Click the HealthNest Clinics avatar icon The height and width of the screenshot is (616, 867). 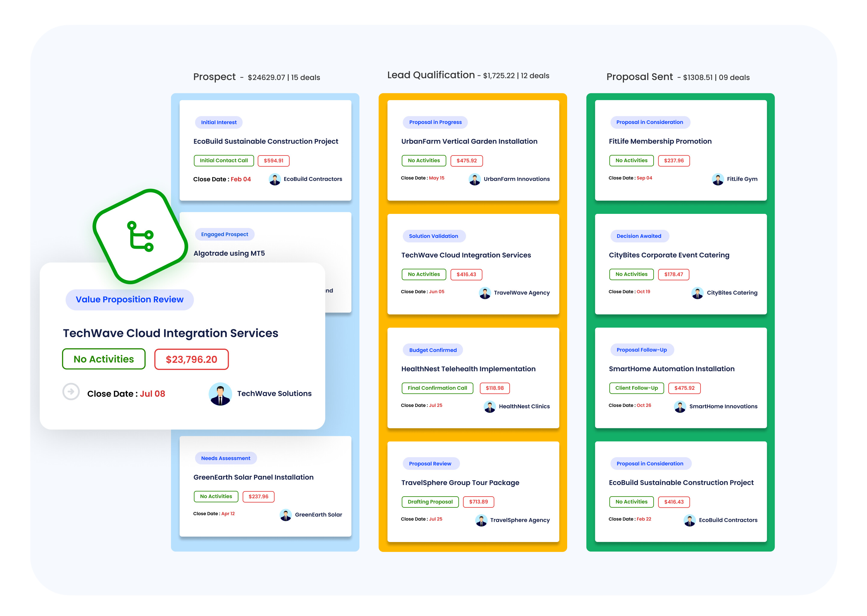pos(490,407)
